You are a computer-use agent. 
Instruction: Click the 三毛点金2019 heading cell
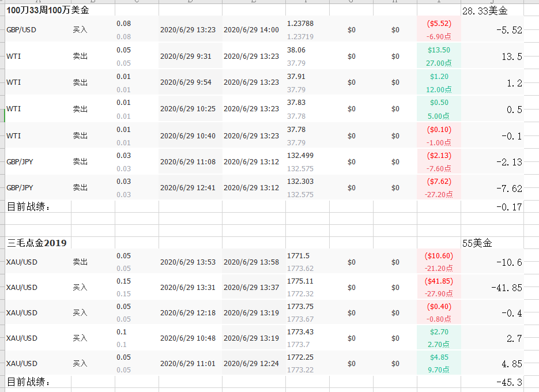pos(37,243)
